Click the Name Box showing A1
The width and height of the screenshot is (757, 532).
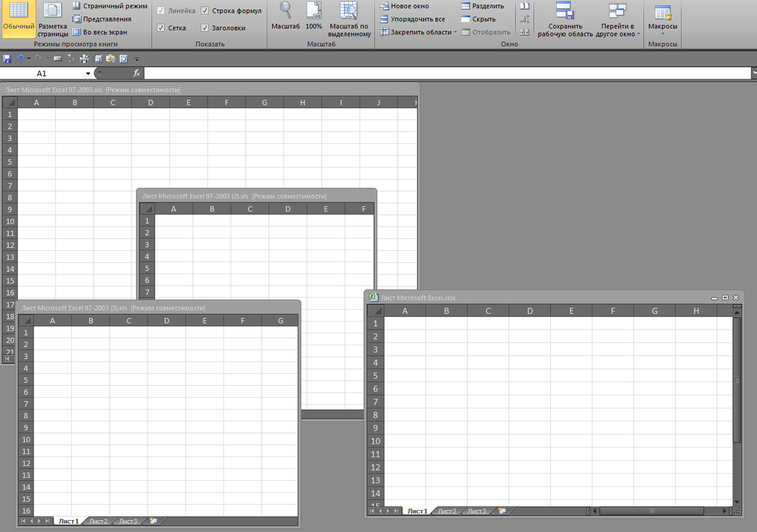[42, 73]
